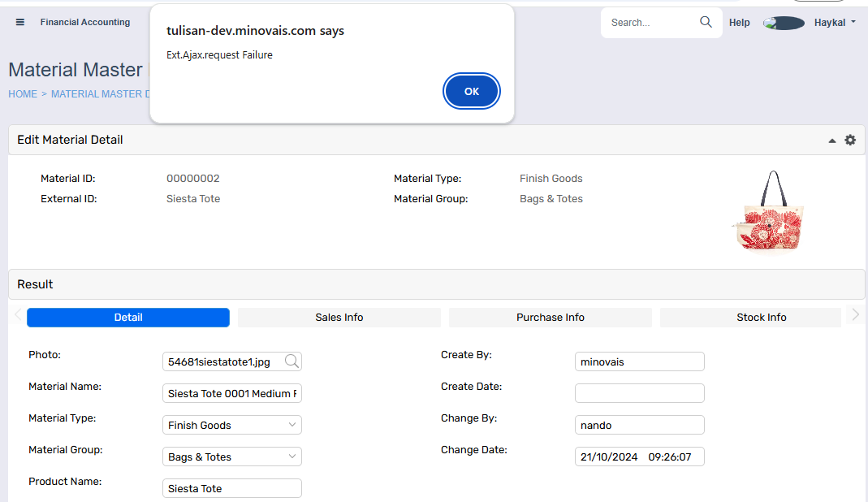Click the search magnifying glass icon
Image resolution: width=868 pixels, height=502 pixels.
[x=705, y=22]
